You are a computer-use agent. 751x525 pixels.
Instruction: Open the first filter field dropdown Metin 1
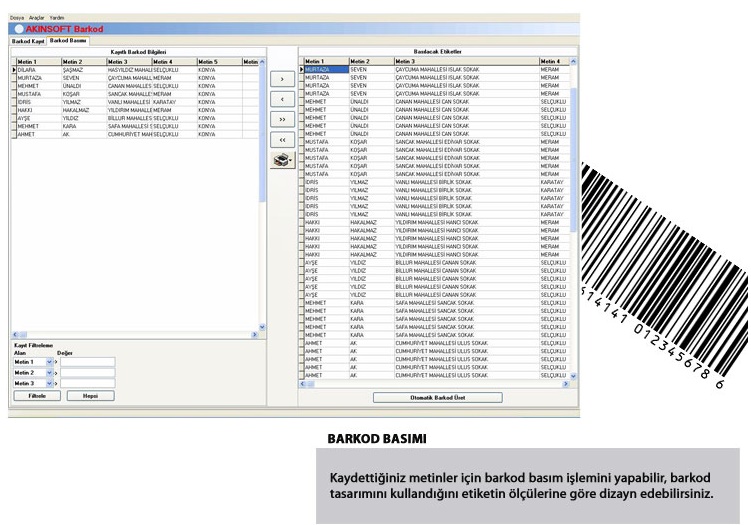(x=49, y=362)
